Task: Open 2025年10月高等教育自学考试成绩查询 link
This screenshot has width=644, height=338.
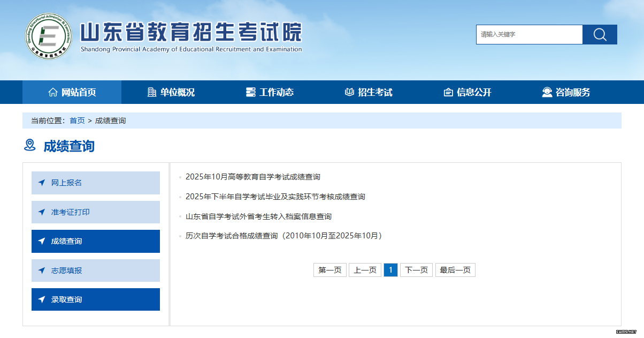Action: click(252, 177)
